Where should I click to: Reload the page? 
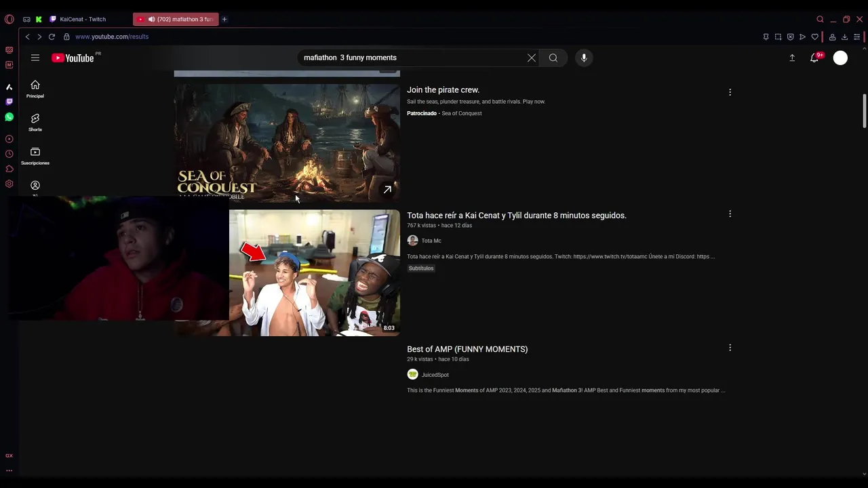(52, 37)
